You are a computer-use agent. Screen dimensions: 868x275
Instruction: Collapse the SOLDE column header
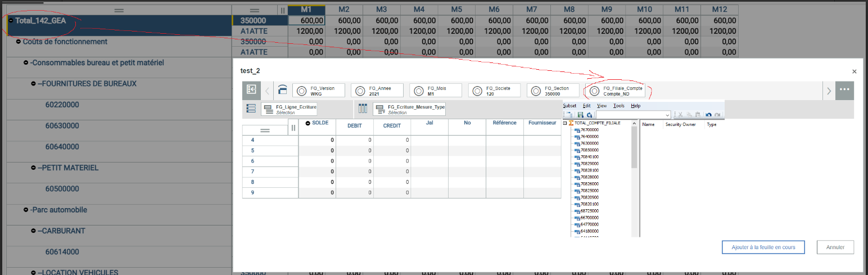click(308, 123)
